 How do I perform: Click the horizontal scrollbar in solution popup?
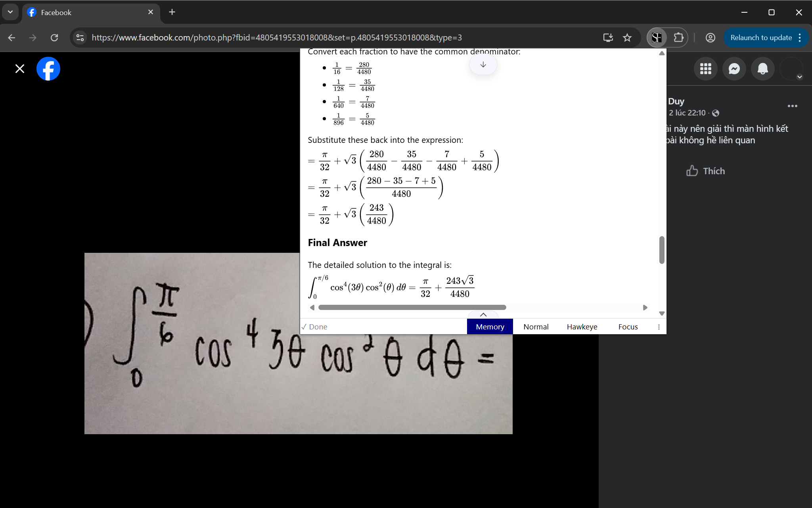pos(412,308)
